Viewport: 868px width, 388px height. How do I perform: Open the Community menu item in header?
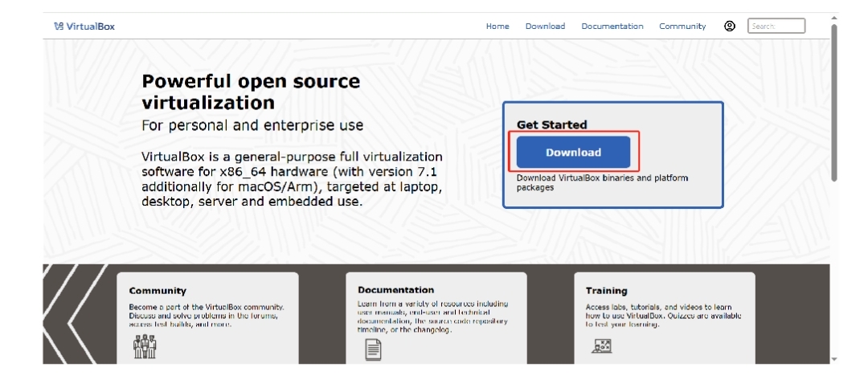pos(682,26)
